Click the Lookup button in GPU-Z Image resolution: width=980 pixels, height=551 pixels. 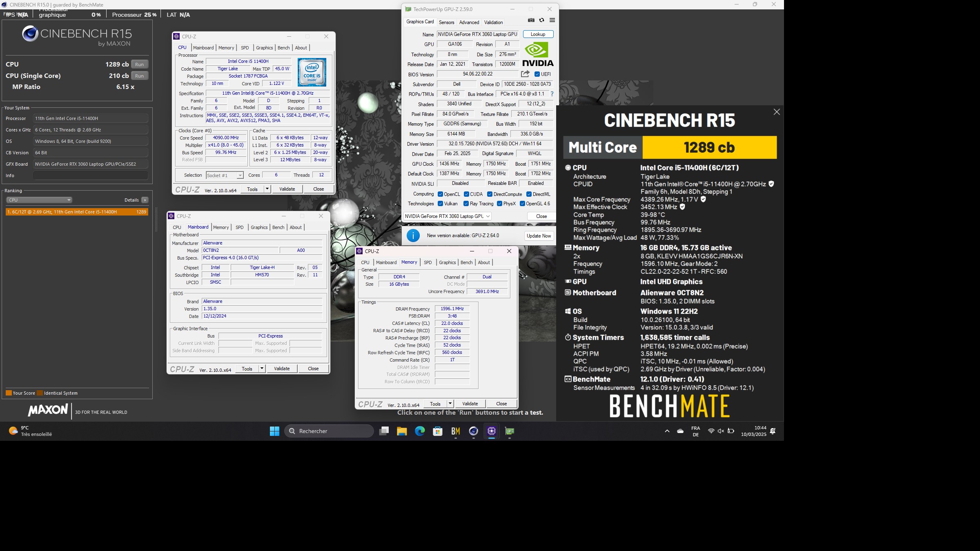pyautogui.click(x=538, y=34)
